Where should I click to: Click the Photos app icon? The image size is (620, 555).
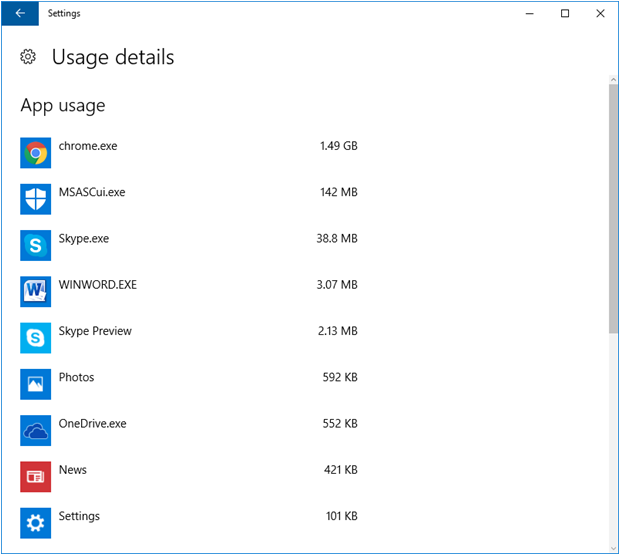36,384
